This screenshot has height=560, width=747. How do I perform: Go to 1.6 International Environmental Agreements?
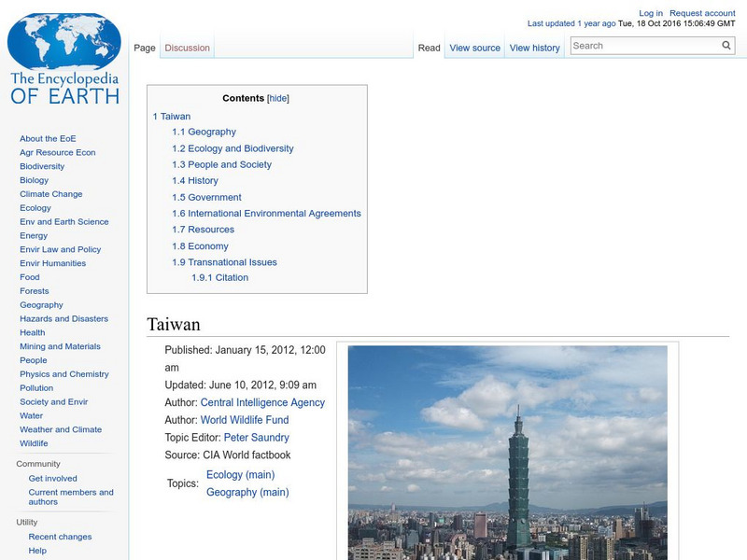tap(266, 214)
